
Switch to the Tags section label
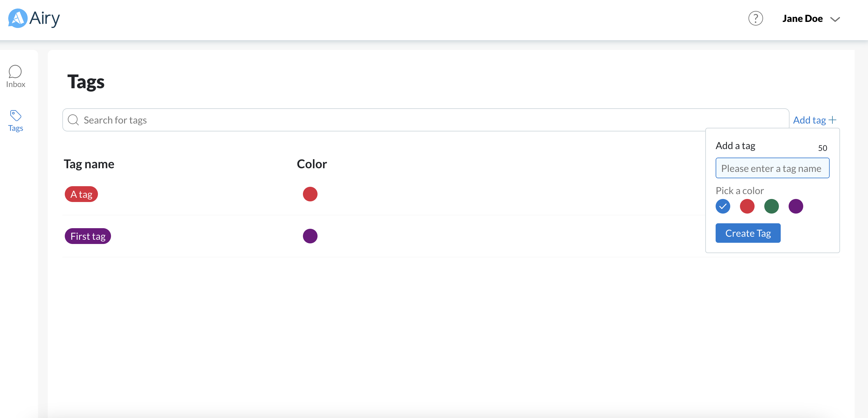(16, 128)
